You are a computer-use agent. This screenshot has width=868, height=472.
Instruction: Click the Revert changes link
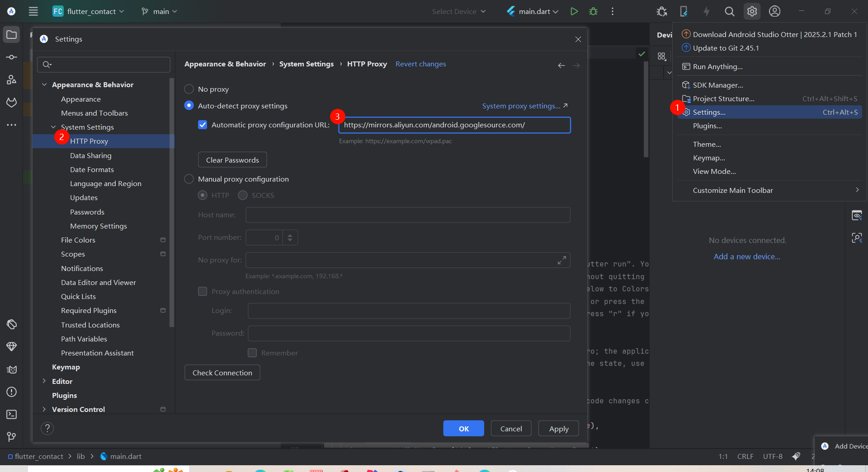[x=420, y=64]
